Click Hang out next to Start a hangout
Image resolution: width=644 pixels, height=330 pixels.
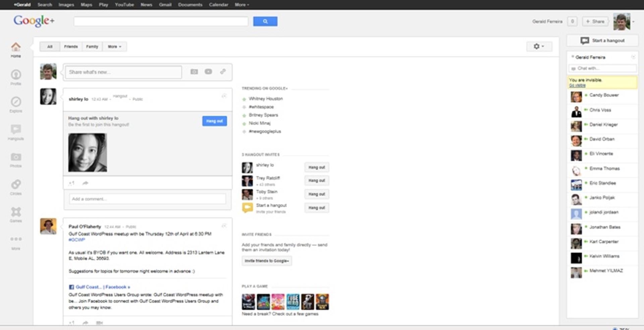(317, 208)
